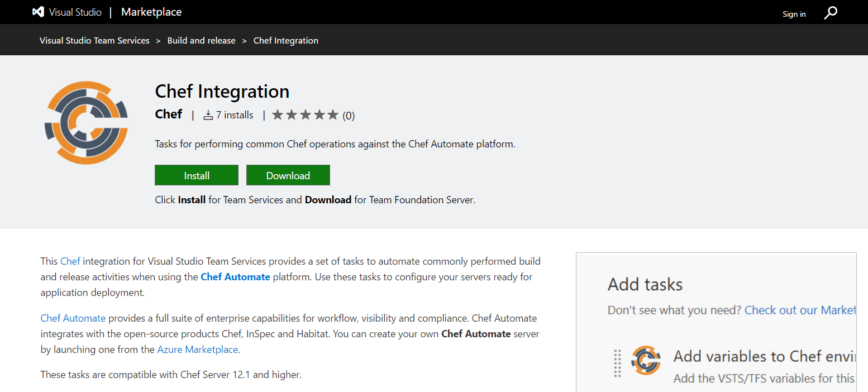This screenshot has height=392, width=868.
Task: Visit the Azure Marketplace link
Action: 197,349
